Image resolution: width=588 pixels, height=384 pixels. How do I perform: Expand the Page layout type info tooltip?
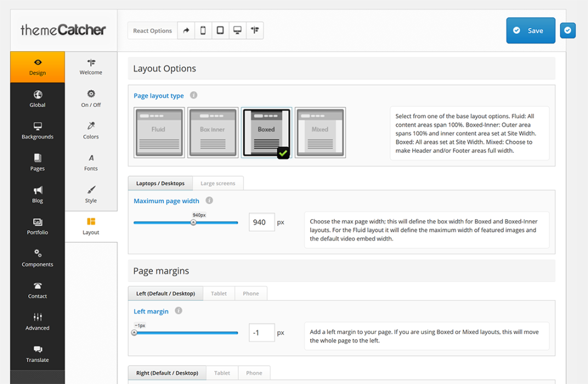click(194, 95)
